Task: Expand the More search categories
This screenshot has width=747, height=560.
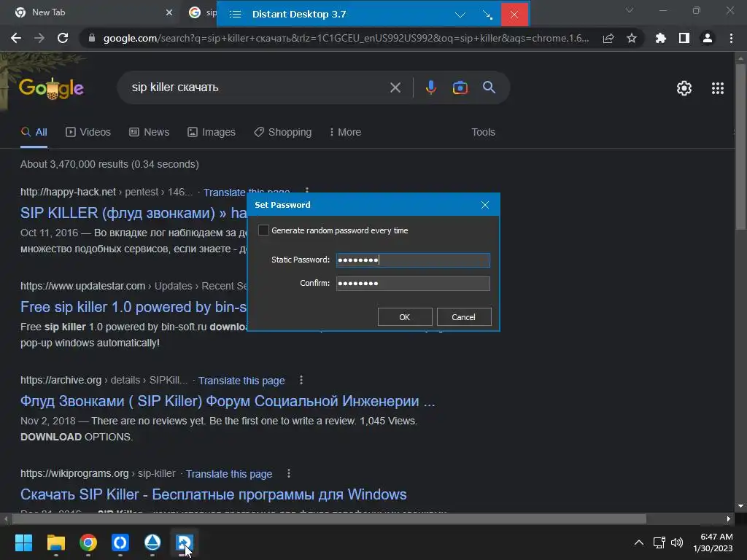Action: (x=345, y=133)
